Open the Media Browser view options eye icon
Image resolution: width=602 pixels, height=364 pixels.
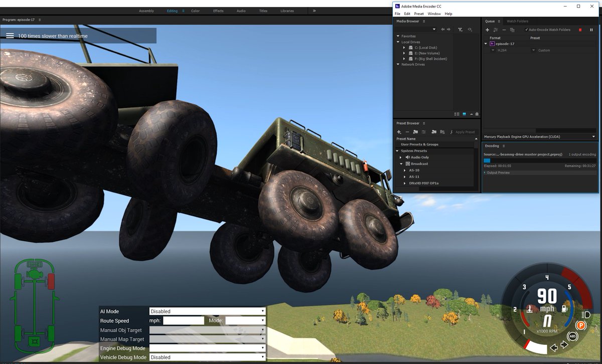[470, 30]
